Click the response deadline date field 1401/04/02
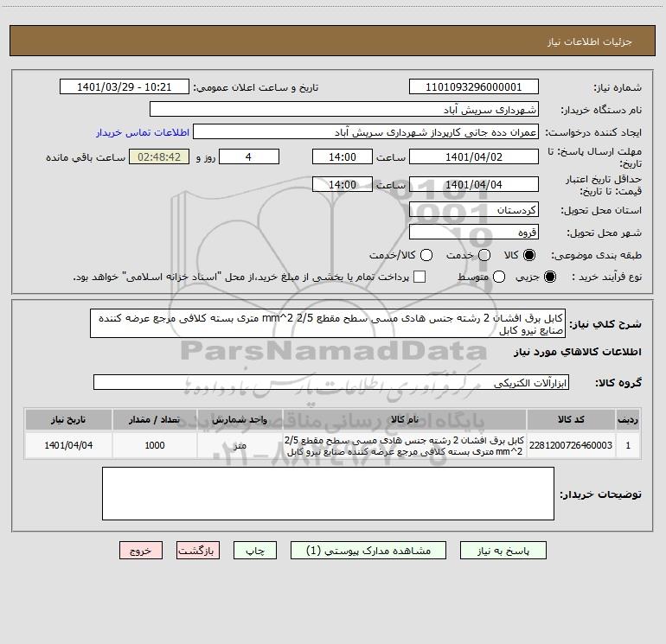Image resolution: width=666 pixels, height=644 pixels. pos(474,157)
